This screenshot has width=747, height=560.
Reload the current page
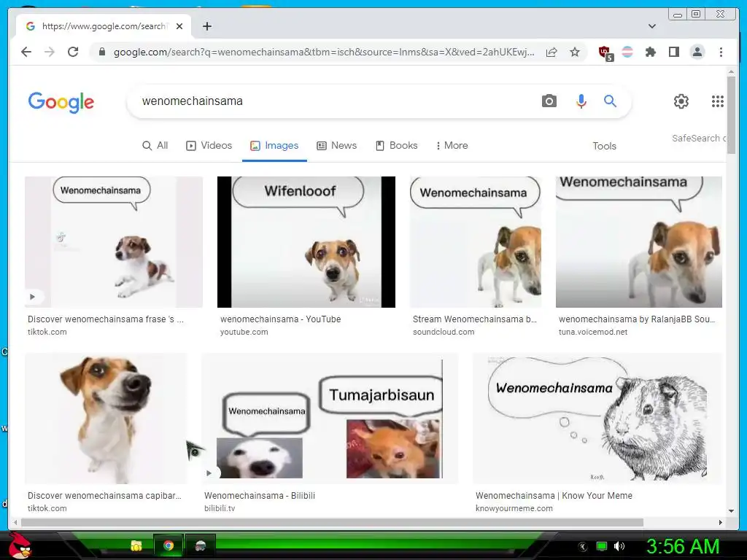(x=73, y=52)
